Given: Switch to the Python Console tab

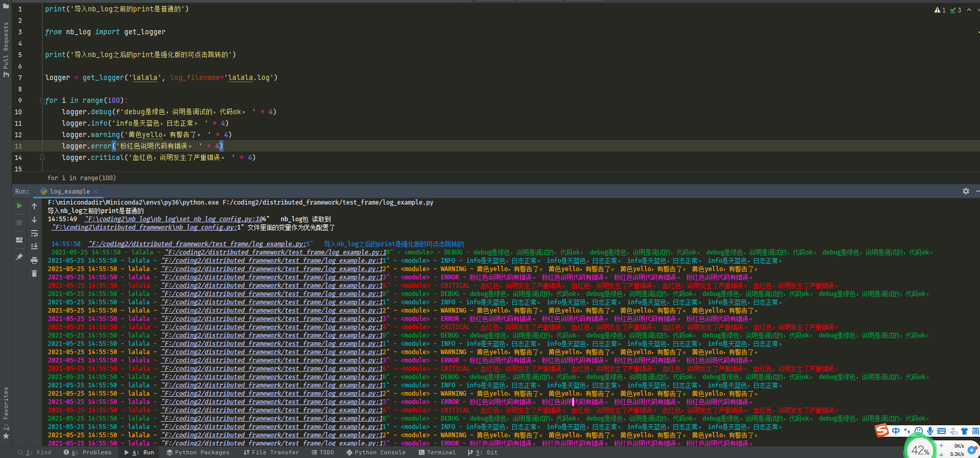Looking at the screenshot, I should [x=376, y=452].
